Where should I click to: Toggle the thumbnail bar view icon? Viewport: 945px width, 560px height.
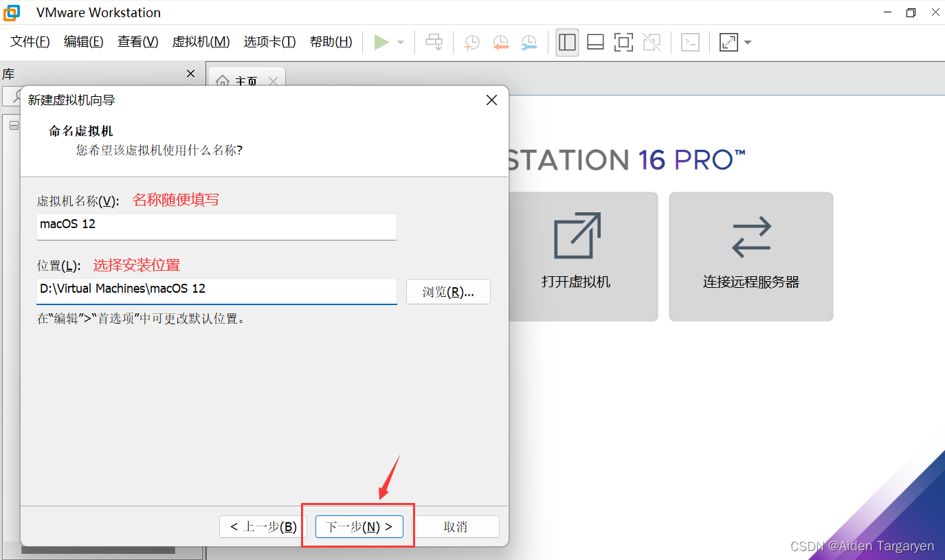click(595, 43)
